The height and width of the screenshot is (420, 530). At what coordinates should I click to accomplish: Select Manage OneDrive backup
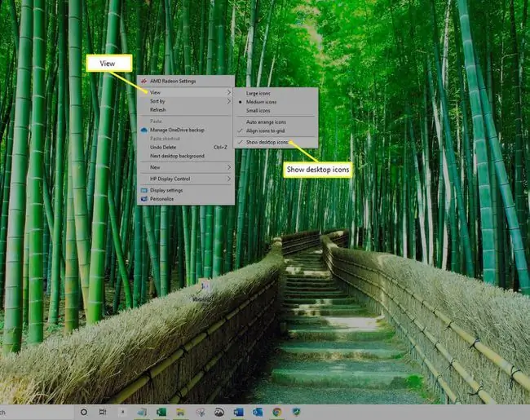point(186,130)
